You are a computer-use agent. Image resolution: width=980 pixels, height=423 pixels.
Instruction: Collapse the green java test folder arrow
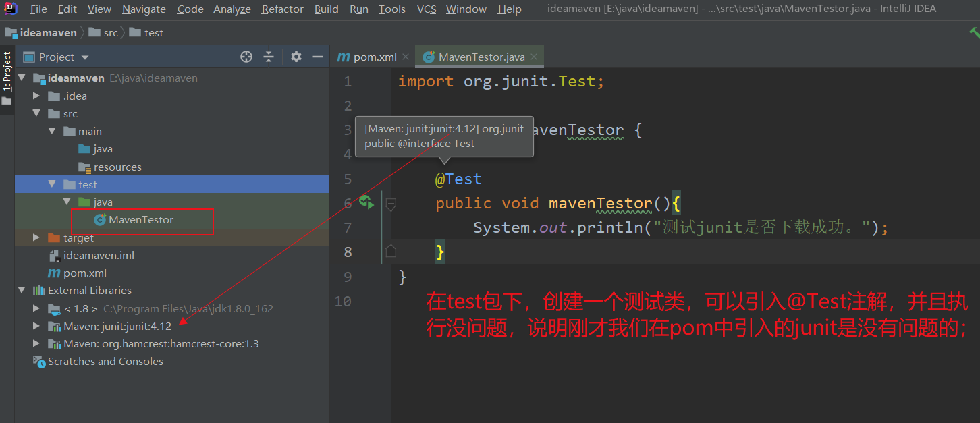67,202
